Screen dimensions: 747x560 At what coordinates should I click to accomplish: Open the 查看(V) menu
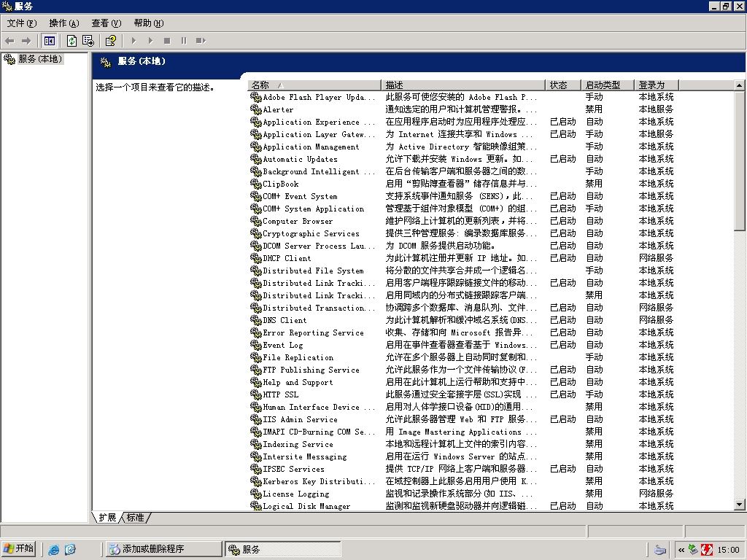(x=107, y=23)
